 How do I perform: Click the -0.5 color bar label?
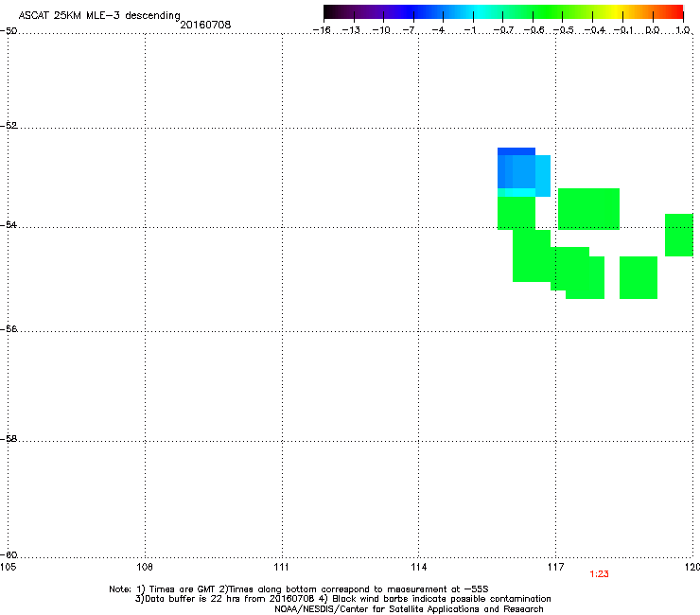coord(564,30)
